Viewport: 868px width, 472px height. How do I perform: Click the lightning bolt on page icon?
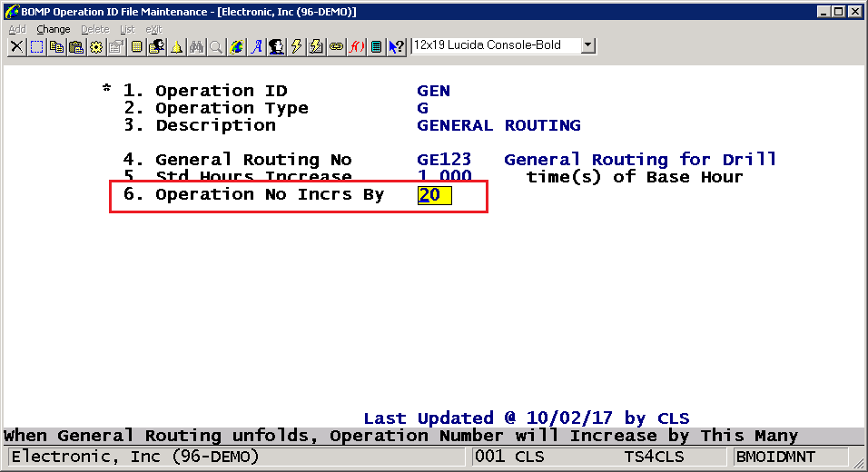click(316, 47)
